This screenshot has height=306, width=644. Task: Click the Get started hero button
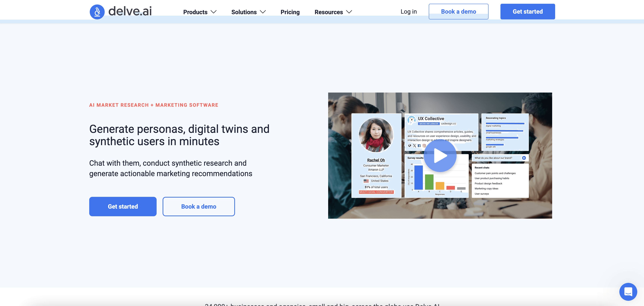coord(123,206)
